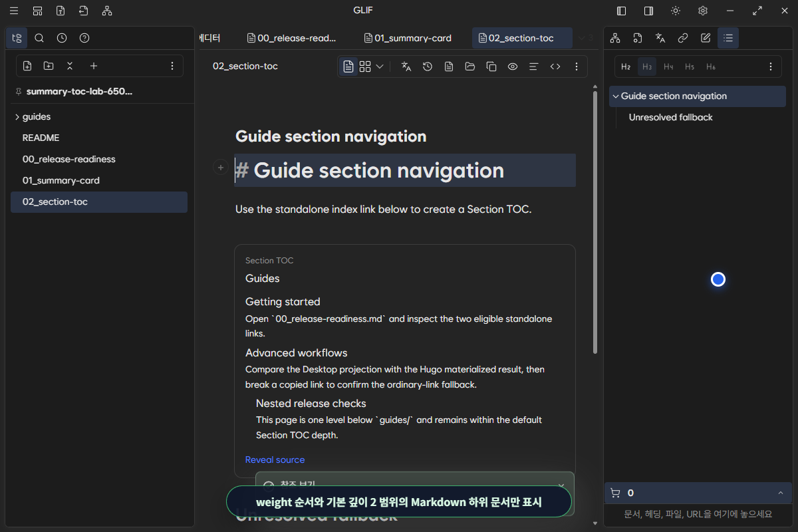The width and height of the screenshot is (798, 532).
Task: Expand the guides folder
Action: (99, 116)
